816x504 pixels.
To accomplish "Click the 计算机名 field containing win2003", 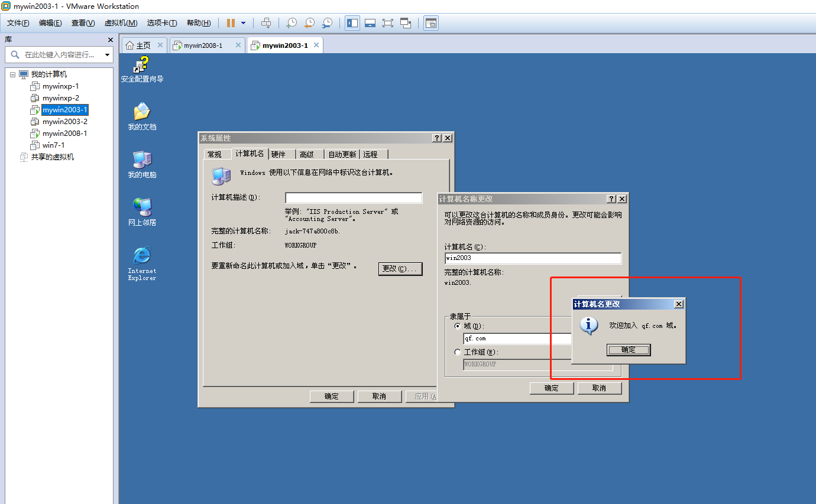I will [x=533, y=258].
